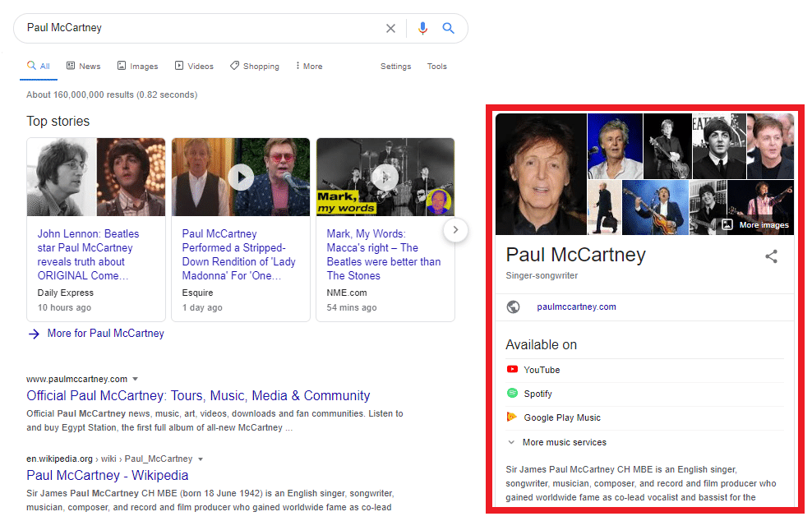The image size is (812, 521).
Task: Click the globe icon beside paulmccartney.com
Action: click(514, 307)
